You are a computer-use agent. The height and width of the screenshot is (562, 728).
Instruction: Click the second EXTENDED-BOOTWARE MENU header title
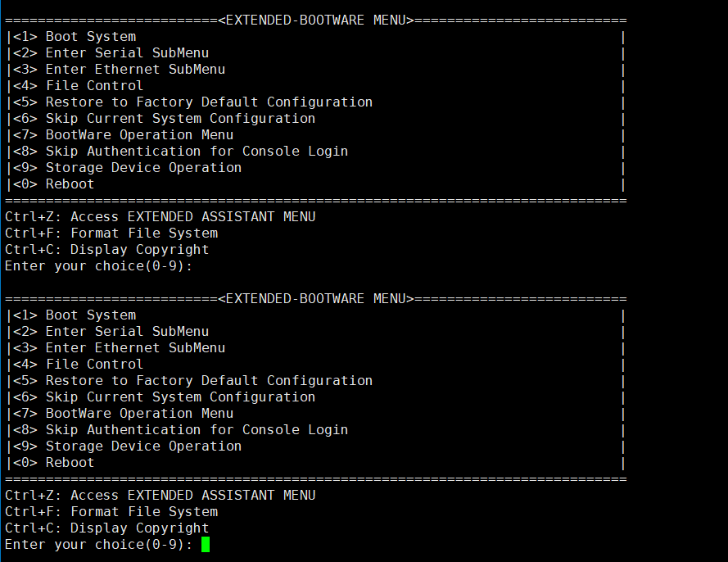(x=315, y=299)
